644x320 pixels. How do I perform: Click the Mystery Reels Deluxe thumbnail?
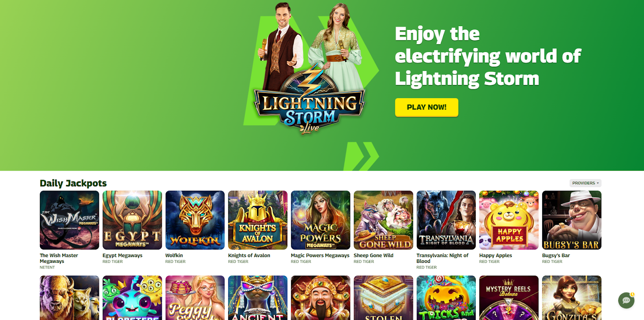click(509, 298)
